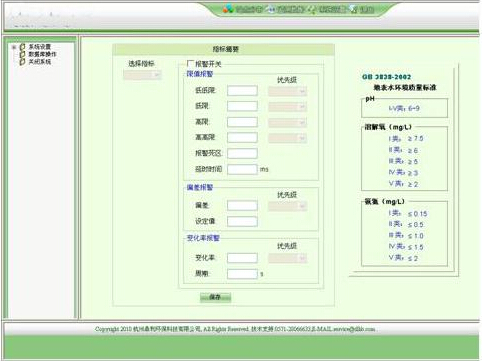
Task: Click the second icon in the top green navigation bar
Action: click(x=272, y=9)
